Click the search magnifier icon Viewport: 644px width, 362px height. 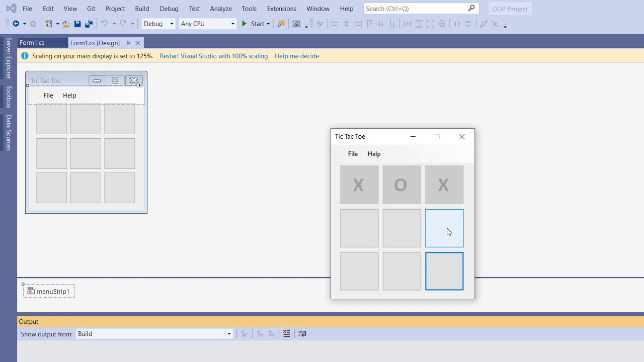[x=471, y=8]
